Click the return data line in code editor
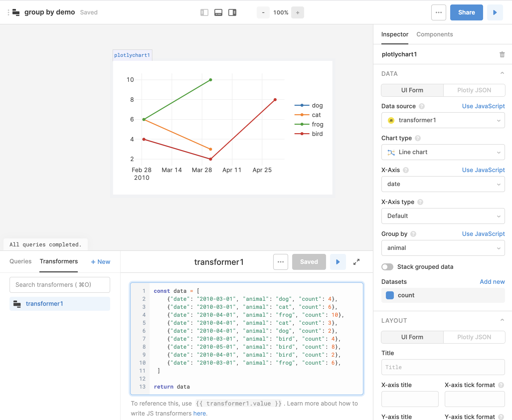The height and width of the screenshot is (420, 512). pos(172,387)
